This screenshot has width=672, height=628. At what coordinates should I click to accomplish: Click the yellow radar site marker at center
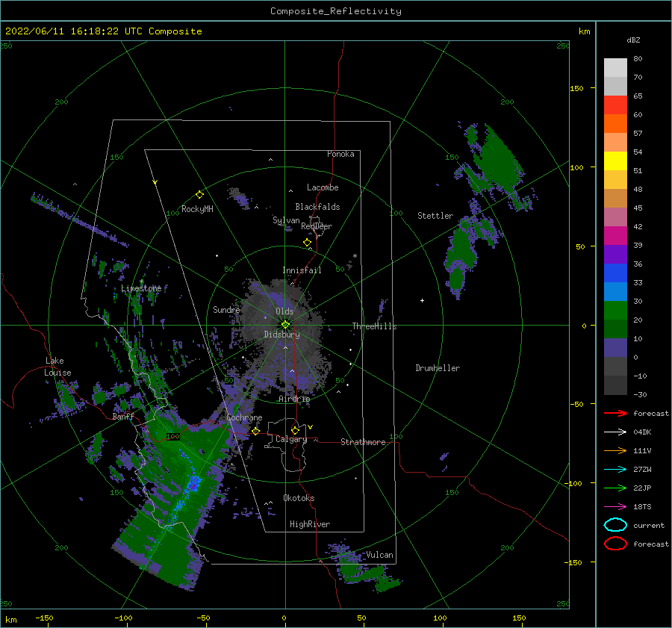(x=285, y=325)
